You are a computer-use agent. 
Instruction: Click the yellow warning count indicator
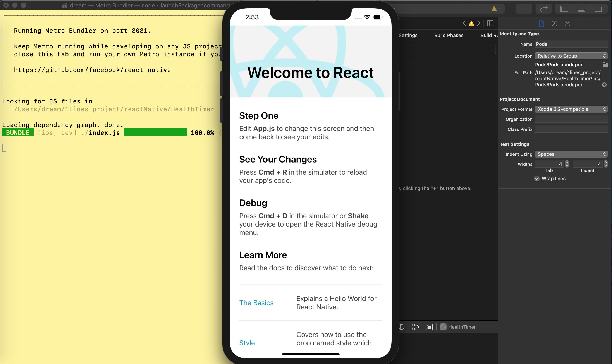point(496,9)
